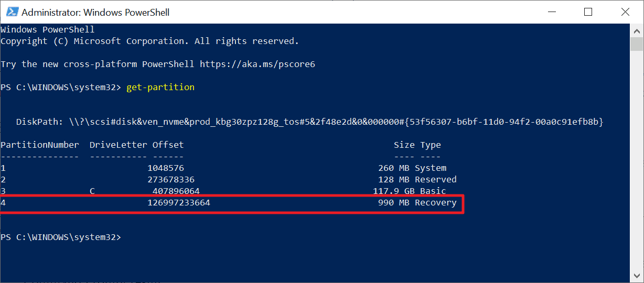This screenshot has height=283, width=644.
Task: Click drive letter C in partition 3
Action: point(92,191)
